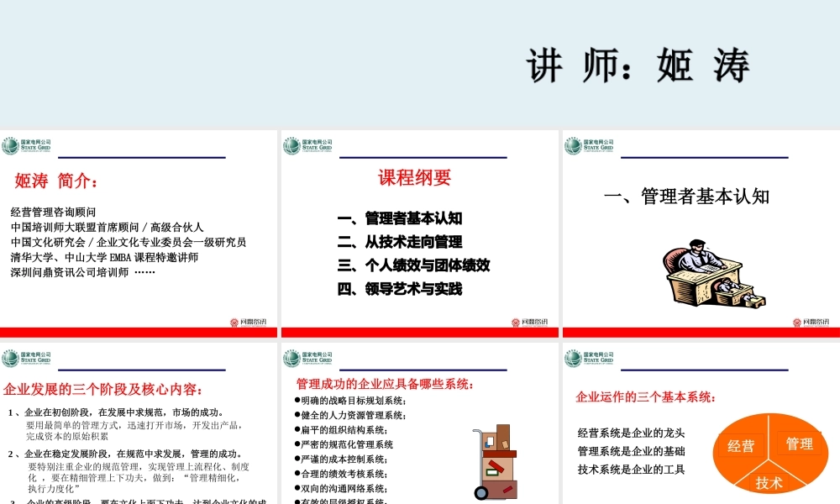Click outline item 四、领导艺术与实践
The height and width of the screenshot is (504, 840).
click(400, 289)
